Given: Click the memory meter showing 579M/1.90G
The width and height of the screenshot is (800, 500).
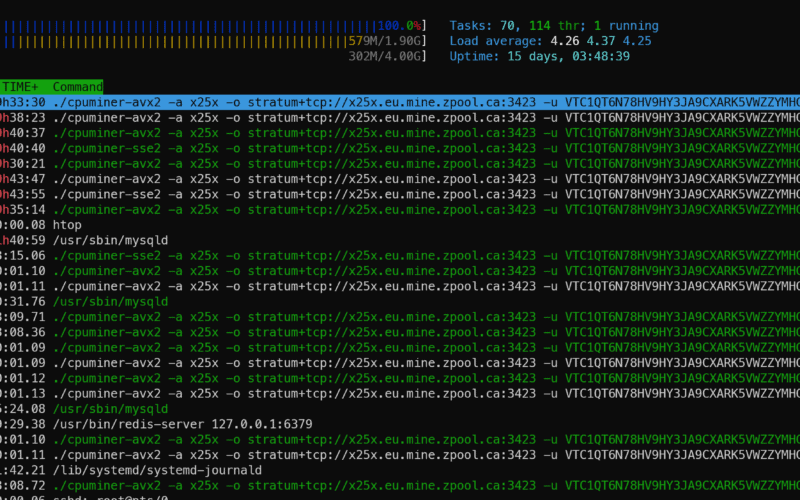Looking at the screenshot, I should point(214,41).
